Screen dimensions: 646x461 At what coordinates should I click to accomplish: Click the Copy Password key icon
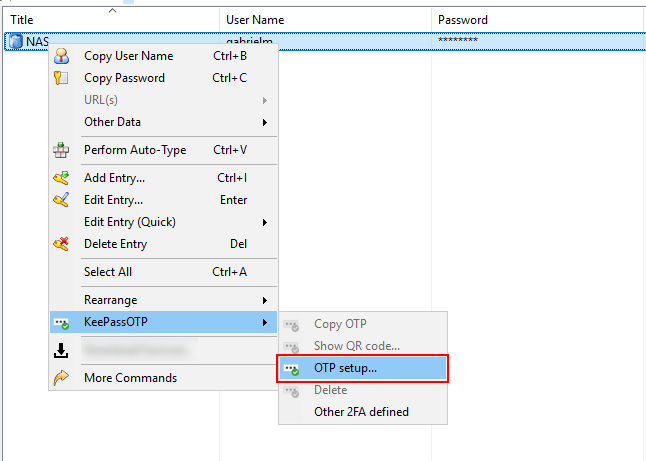tap(61, 78)
